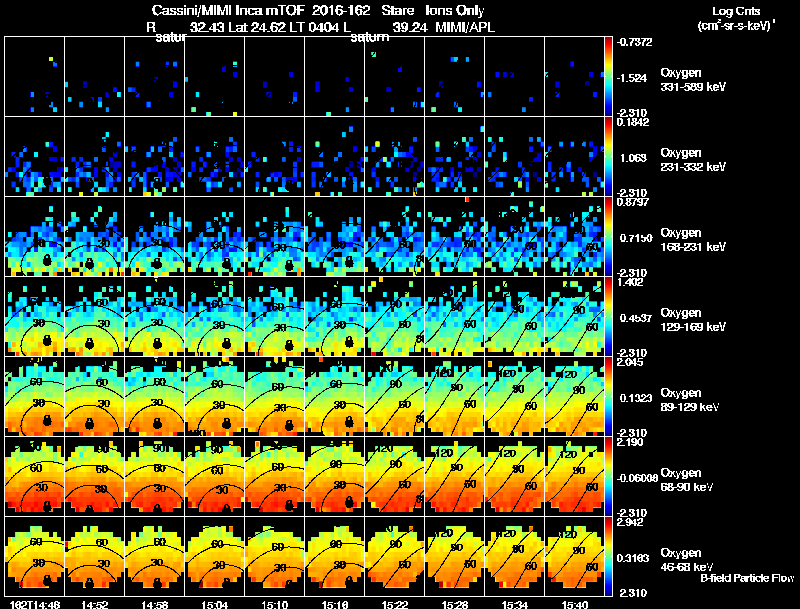This screenshot has width=800, height=609.
Task: Click Saturn marker in 168-231 keV panel at 15:04
Action: (x=227, y=264)
